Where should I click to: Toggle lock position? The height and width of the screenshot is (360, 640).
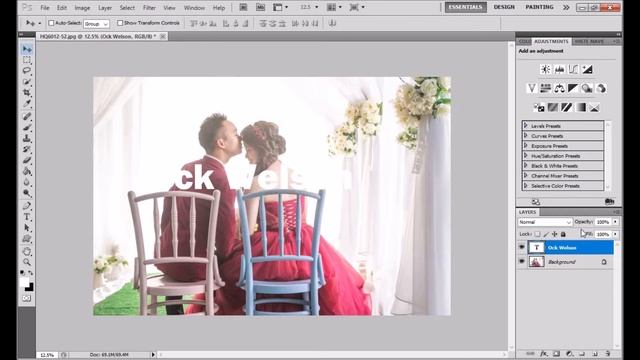(x=555, y=234)
